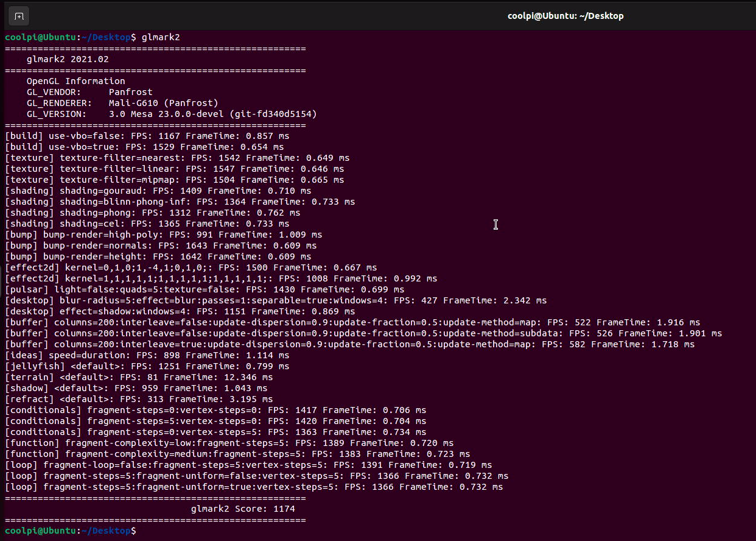Click the '[refract] <default>' result line
Viewport: 756px width, 541px height.
139,399
